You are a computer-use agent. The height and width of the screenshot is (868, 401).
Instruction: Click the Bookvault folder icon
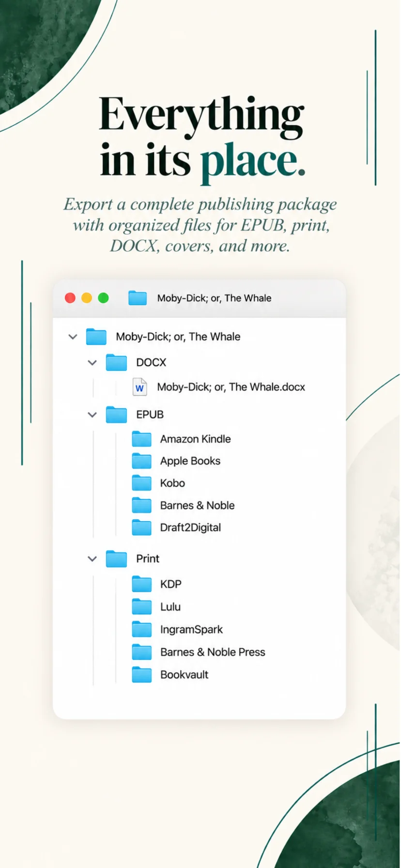pos(142,675)
